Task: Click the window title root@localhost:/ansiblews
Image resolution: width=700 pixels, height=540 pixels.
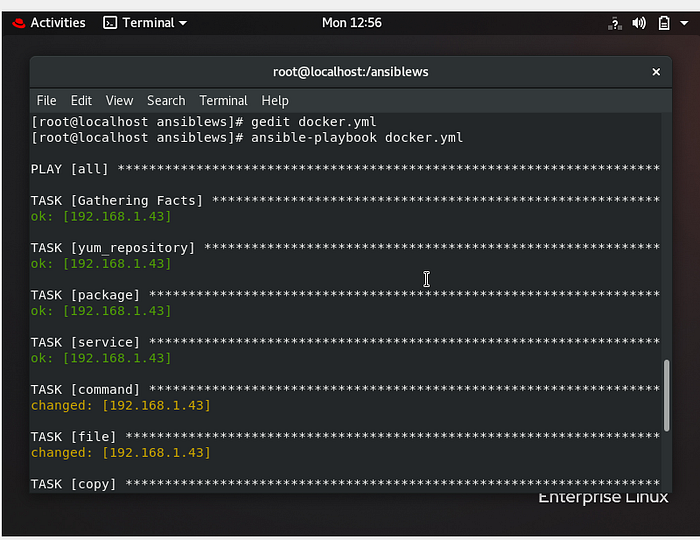Action: [x=350, y=72]
